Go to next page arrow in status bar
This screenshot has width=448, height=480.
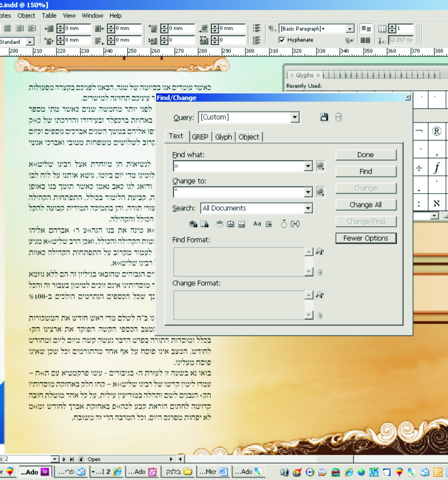click(64, 459)
